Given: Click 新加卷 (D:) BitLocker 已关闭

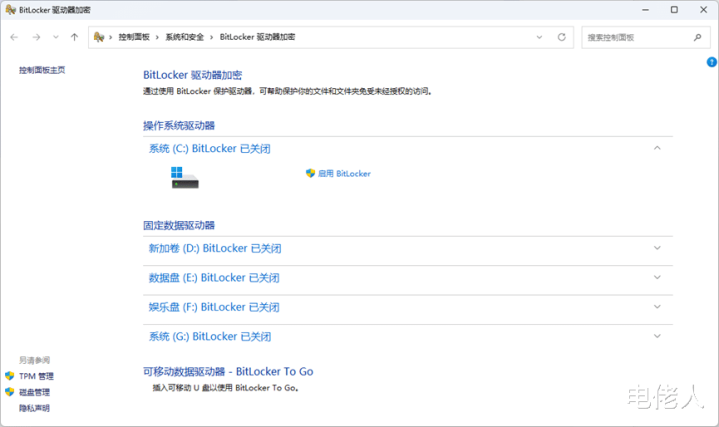Looking at the screenshot, I should point(215,249).
